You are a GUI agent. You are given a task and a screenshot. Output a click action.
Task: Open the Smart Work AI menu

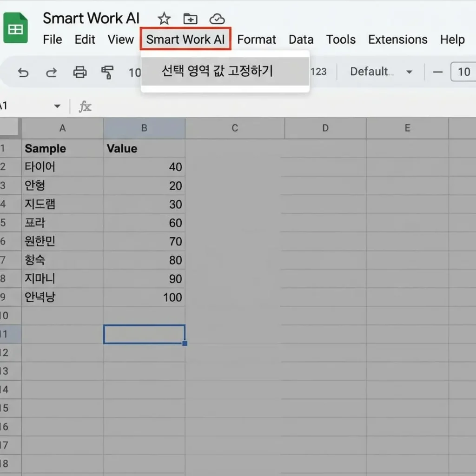(x=185, y=40)
